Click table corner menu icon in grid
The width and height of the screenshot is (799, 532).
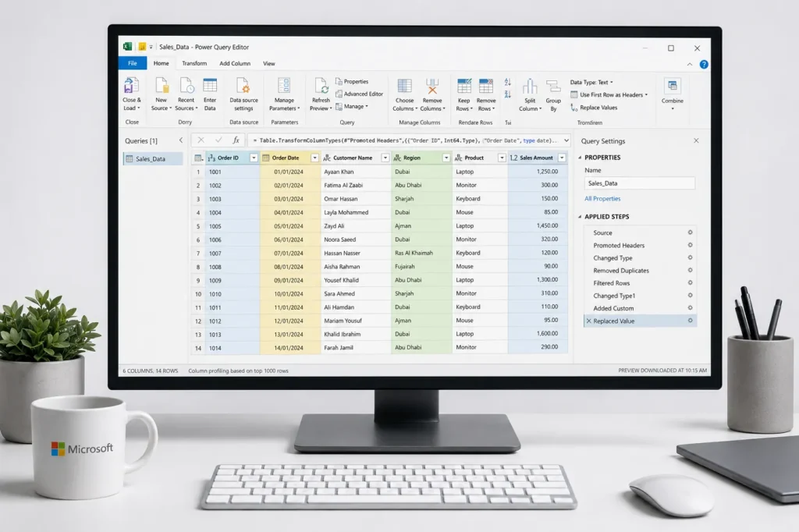click(198, 158)
